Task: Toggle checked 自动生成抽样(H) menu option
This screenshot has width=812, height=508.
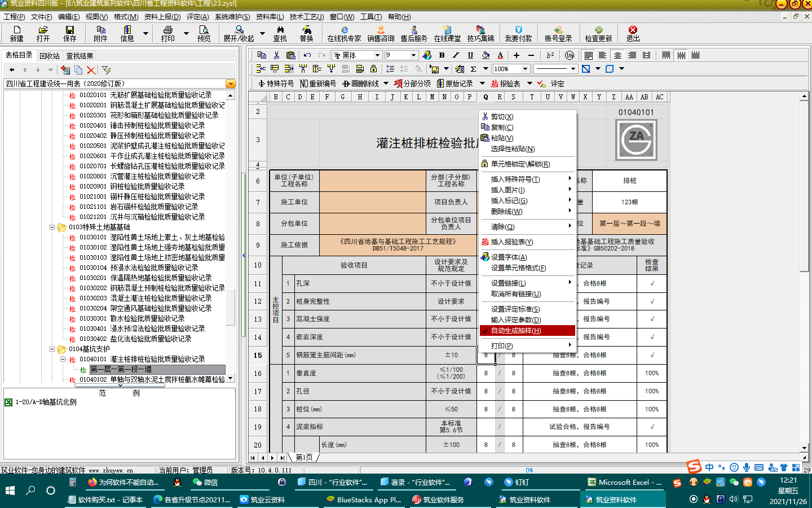Action: 528,331
